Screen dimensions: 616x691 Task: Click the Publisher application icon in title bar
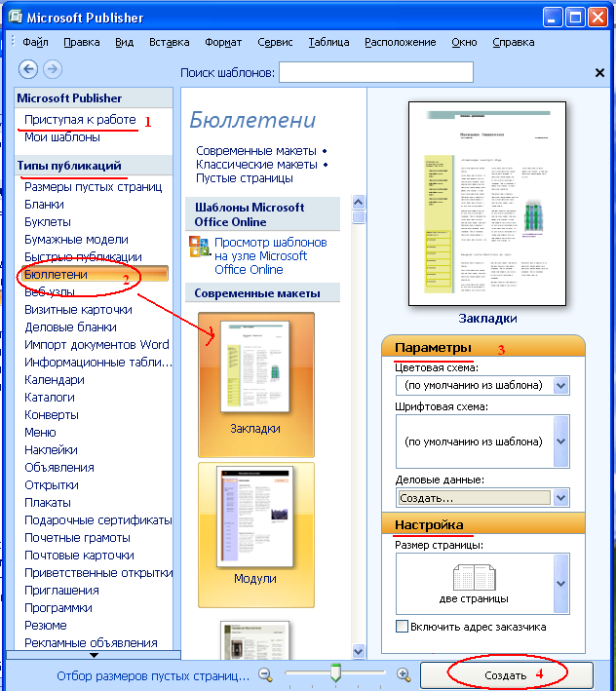(16, 17)
